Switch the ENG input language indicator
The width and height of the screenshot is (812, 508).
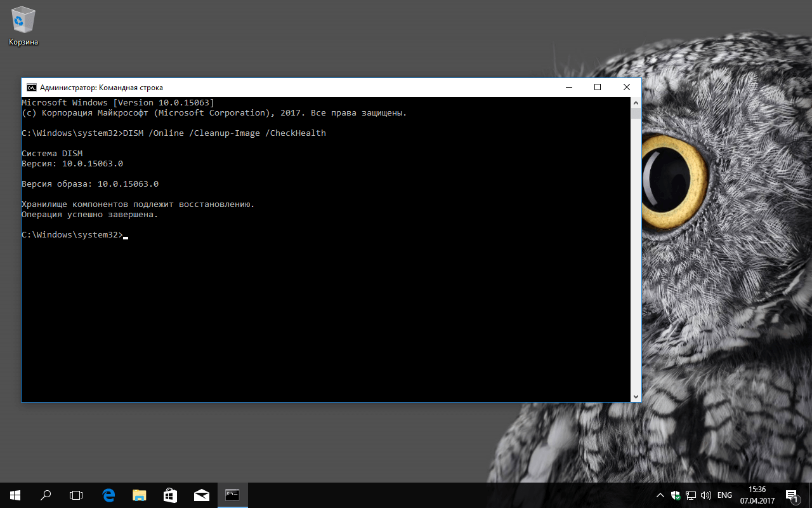point(724,495)
